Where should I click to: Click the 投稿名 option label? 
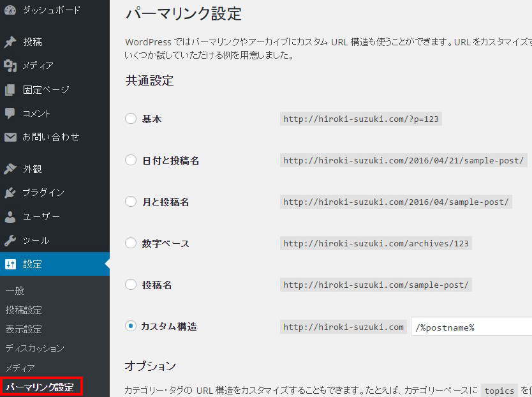[157, 285]
